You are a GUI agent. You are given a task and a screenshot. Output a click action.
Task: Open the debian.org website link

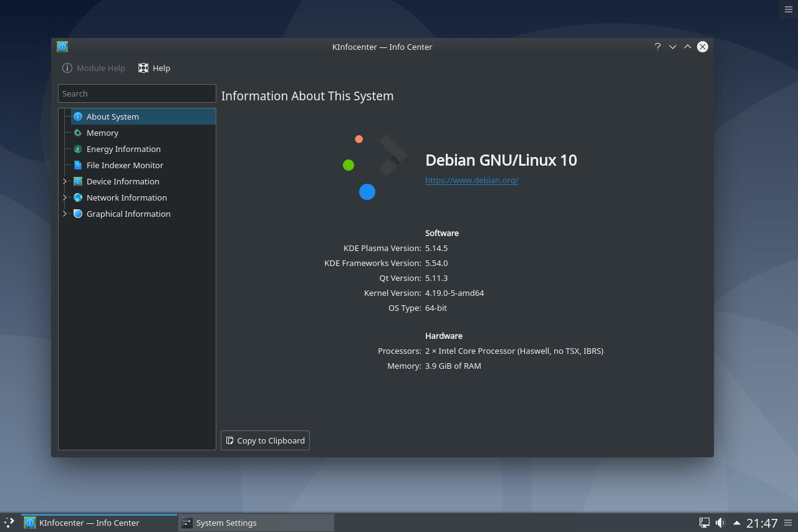point(471,180)
